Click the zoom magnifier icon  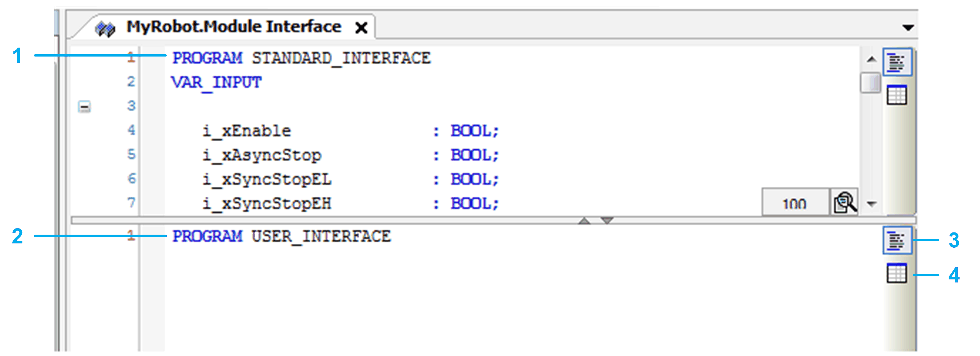845,203
